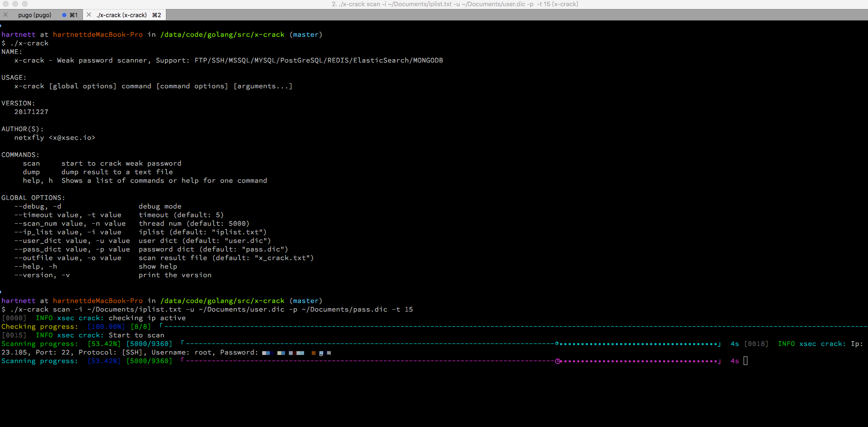The height and width of the screenshot is (427, 868).
Task: Click the 'USAGE:' heading
Action: tap(14, 77)
